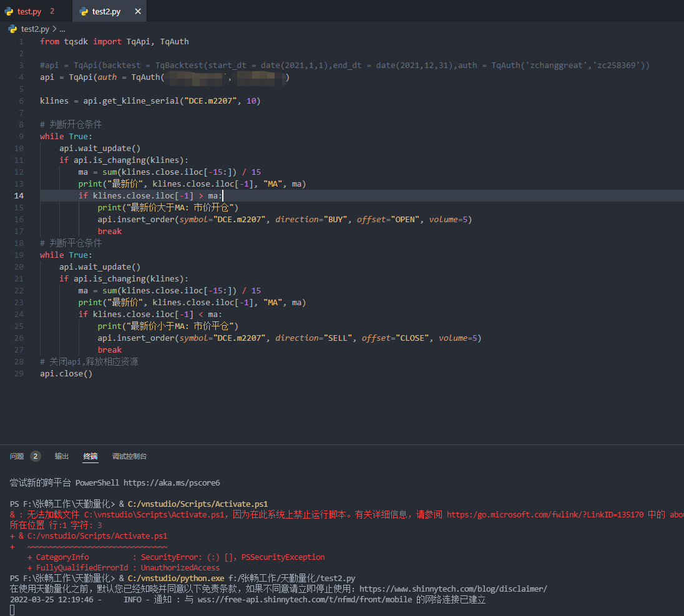Screen dimensions: 684x616
Task: Click the Python icon on test.py tab
Action: coord(9,11)
